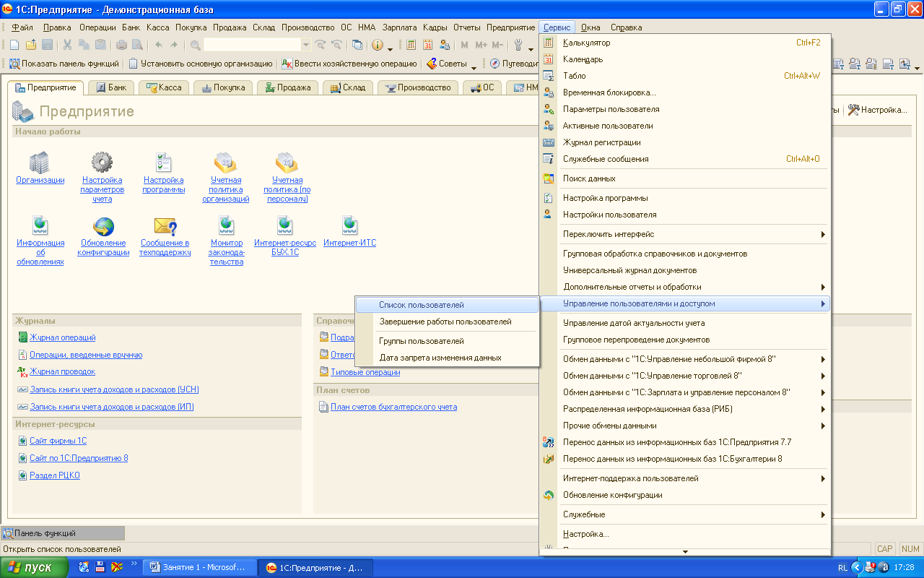Choose Поиск данных menu entry
Image resolution: width=924 pixels, height=578 pixels.
(x=686, y=178)
